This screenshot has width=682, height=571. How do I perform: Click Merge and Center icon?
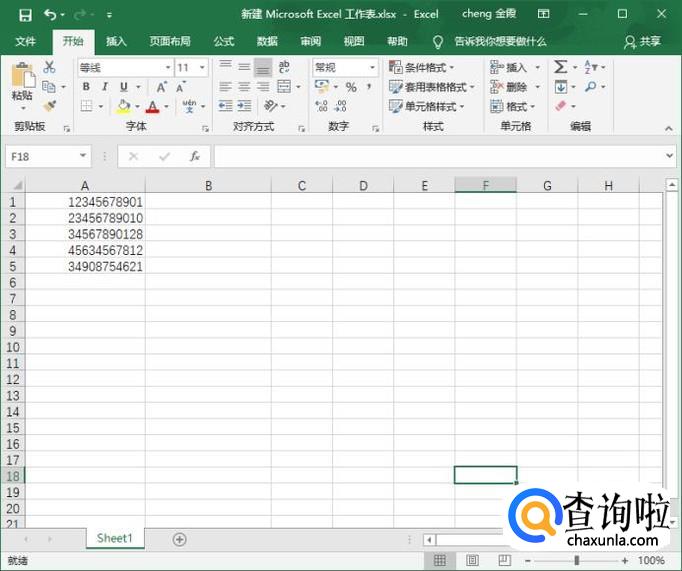coord(284,87)
